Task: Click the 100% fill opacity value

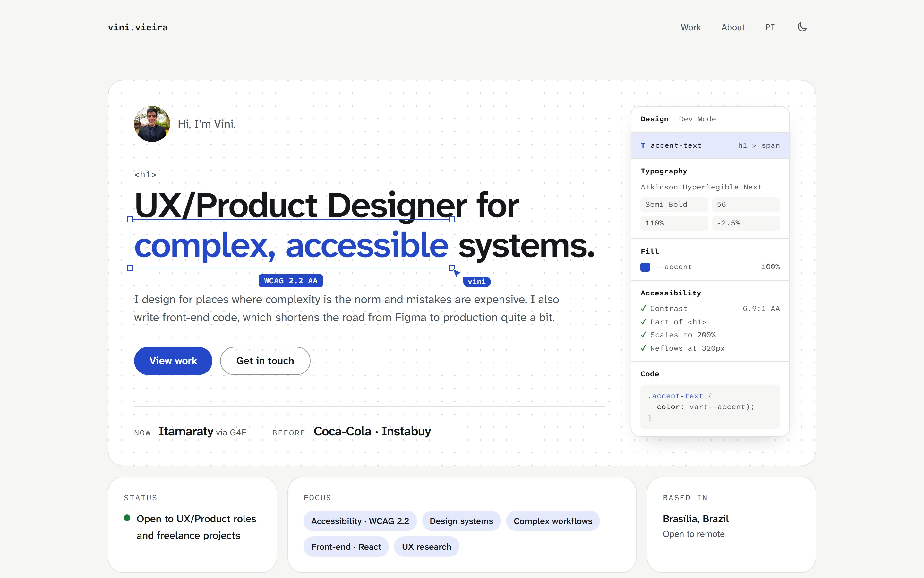Action: click(x=771, y=267)
